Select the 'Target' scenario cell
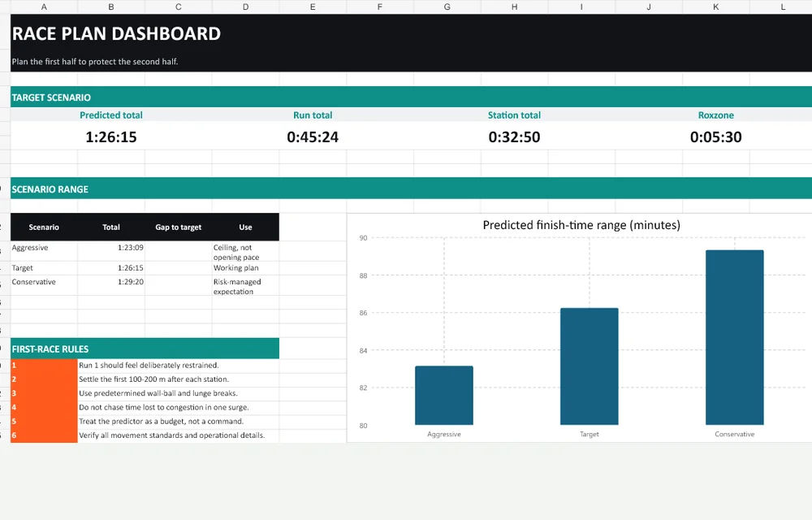The width and height of the screenshot is (812, 520). click(44, 268)
